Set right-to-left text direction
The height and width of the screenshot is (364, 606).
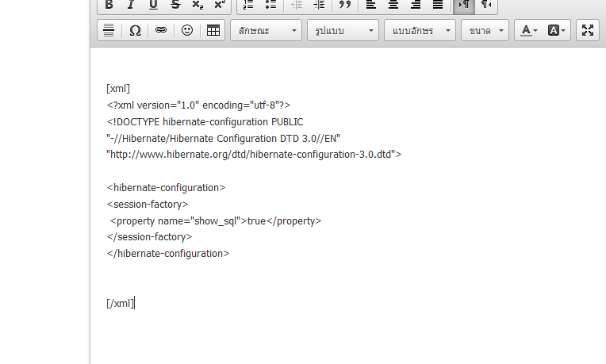point(486,5)
